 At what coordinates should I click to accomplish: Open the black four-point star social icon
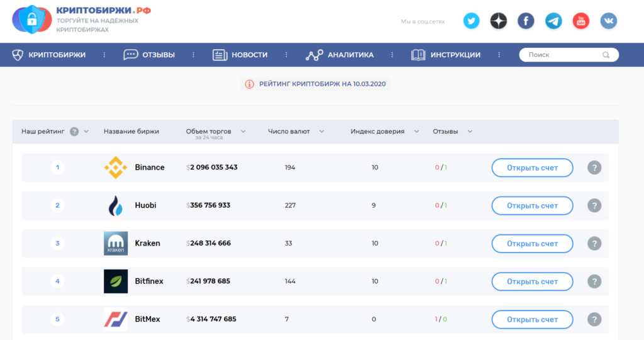tap(499, 21)
